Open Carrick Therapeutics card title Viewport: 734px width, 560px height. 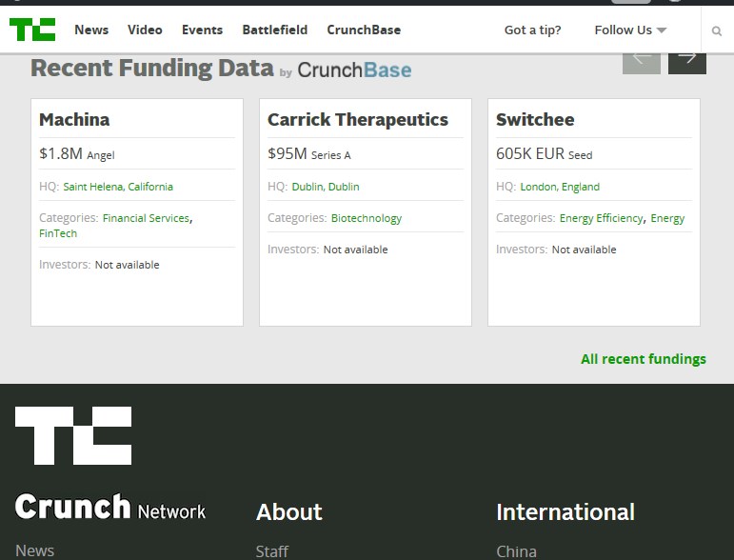pos(358,119)
